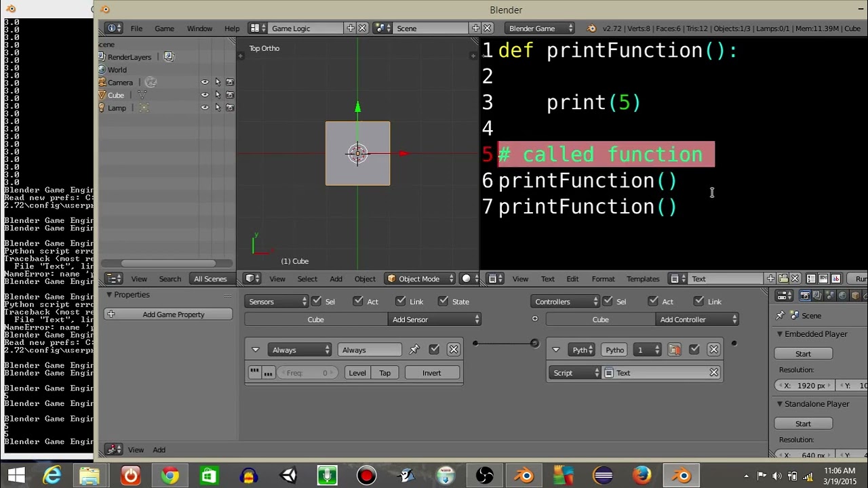The image size is (868, 488).
Task: Clear the Text script field
Action: [x=714, y=373]
